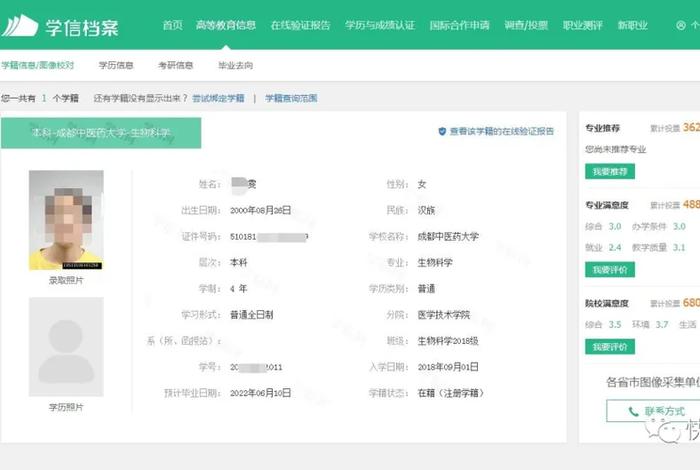Click the 环境 3.7 rating
700x470 pixels.
pos(650,324)
